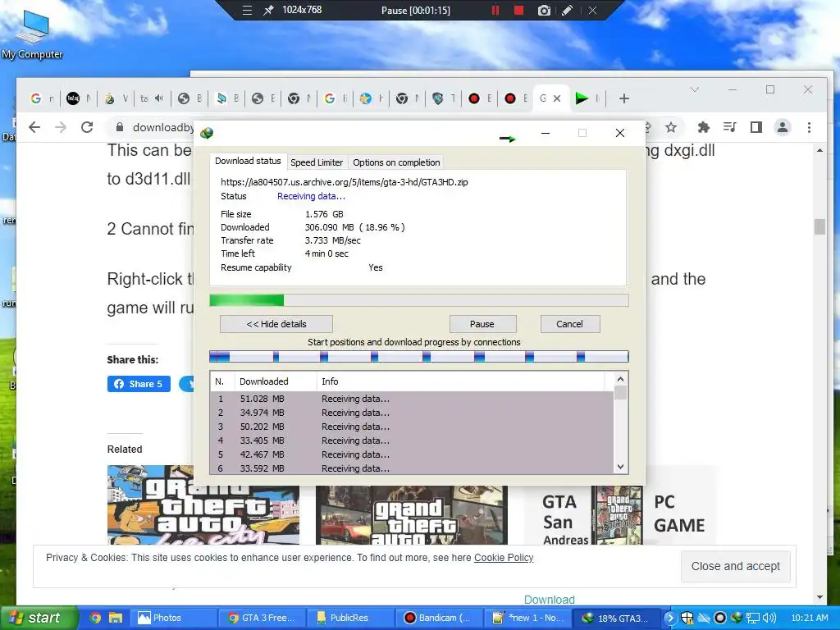Click the padlock site info icon

pyautogui.click(x=120, y=127)
